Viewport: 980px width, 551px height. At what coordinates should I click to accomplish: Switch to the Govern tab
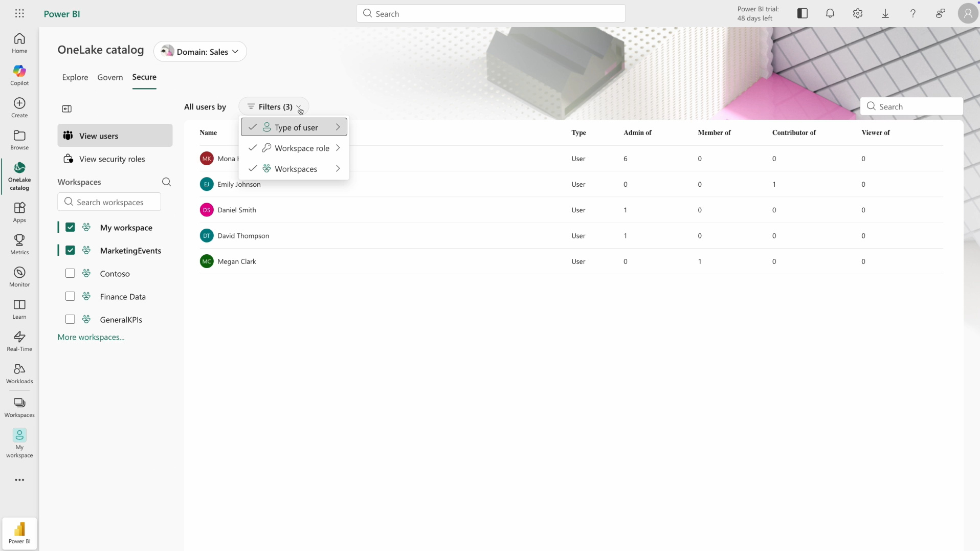[x=109, y=77]
